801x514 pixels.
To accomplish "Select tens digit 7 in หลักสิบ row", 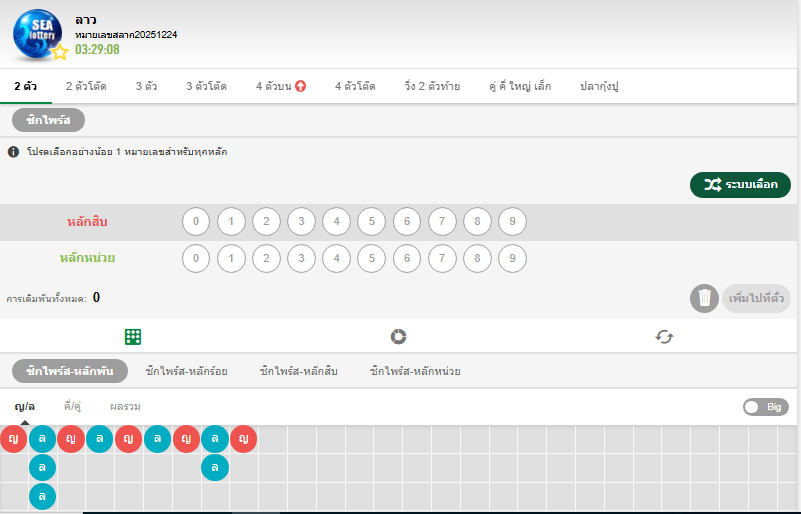I will click(442, 221).
